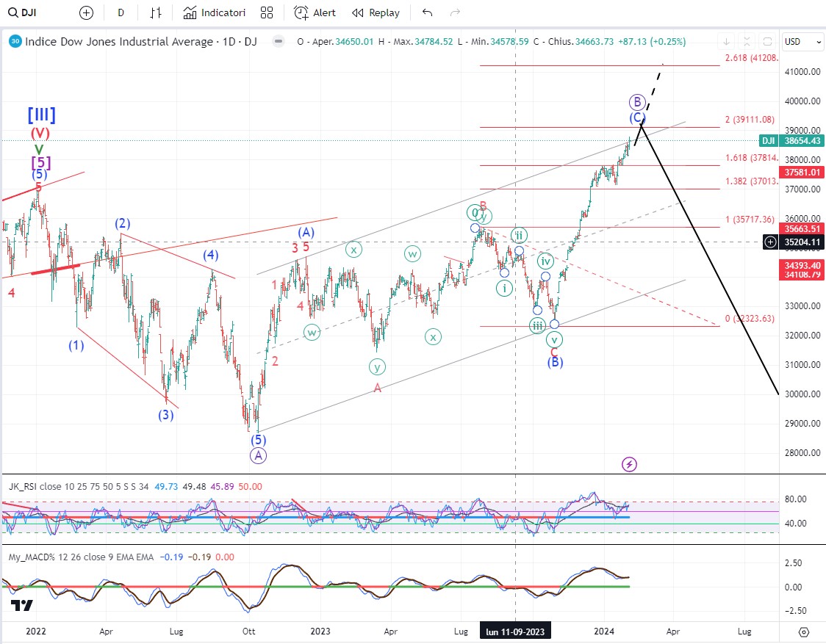This screenshot has width=826, height=644.
Task: Click the 41000.00 price scale label
Action: [x=802, y=72]
